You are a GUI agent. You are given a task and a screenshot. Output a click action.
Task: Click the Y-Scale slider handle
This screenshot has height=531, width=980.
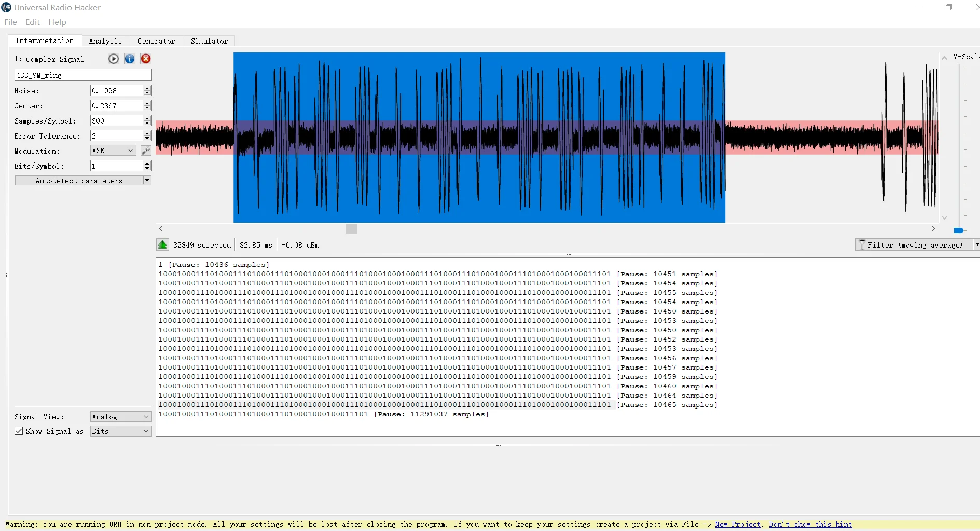coord(958,230)
